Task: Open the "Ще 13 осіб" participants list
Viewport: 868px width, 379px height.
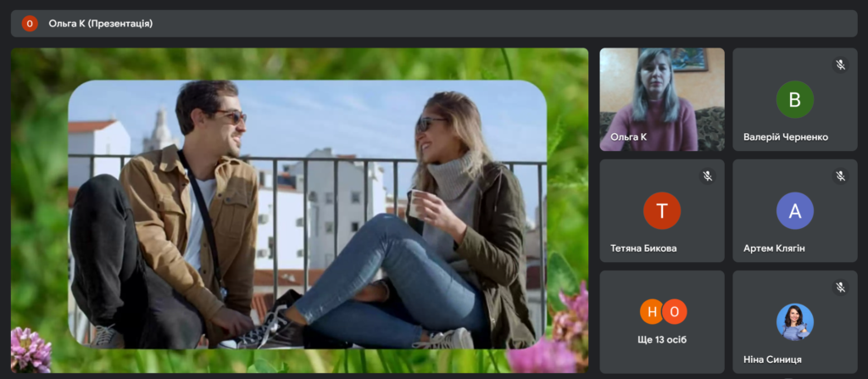Action: coord(661,340)
